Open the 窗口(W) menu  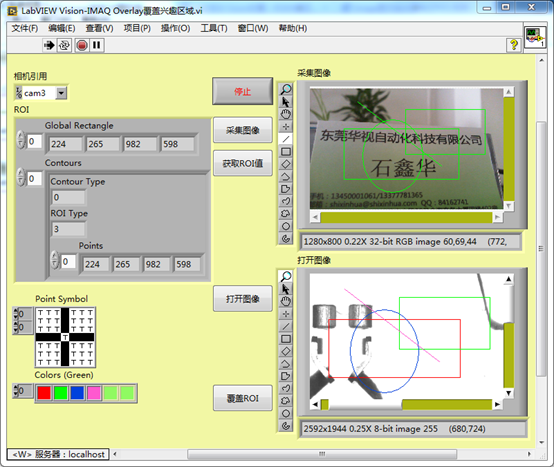coord(253,28)
